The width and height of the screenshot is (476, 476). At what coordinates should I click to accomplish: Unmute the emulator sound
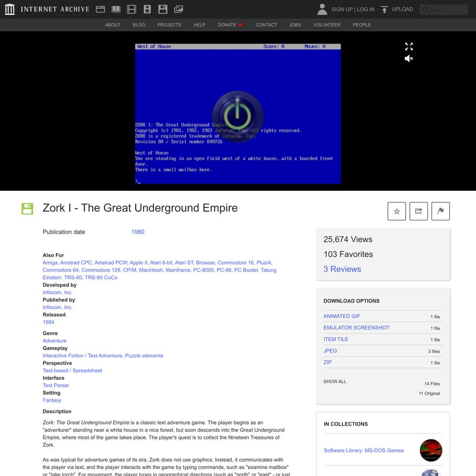click(409, 58)
